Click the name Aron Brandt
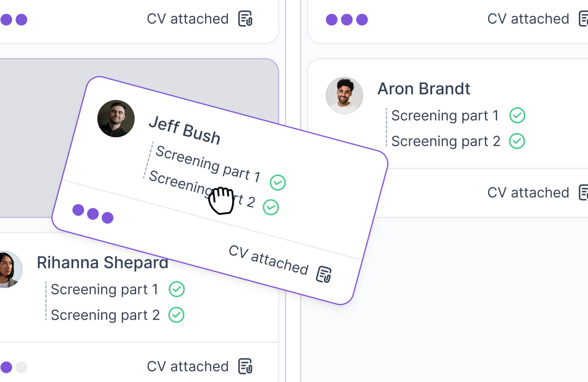The image size is (588, 382). pyautogui.click(x=423, y=89)
